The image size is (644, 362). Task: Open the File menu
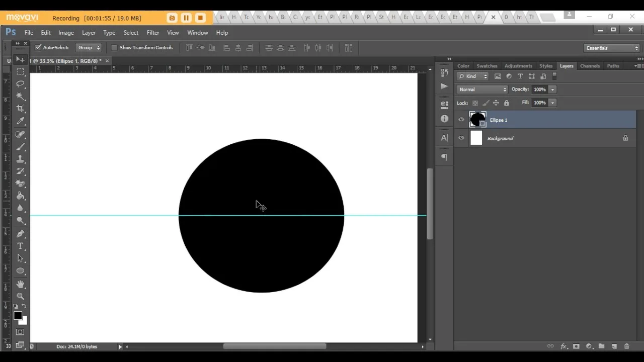(29, 33)
